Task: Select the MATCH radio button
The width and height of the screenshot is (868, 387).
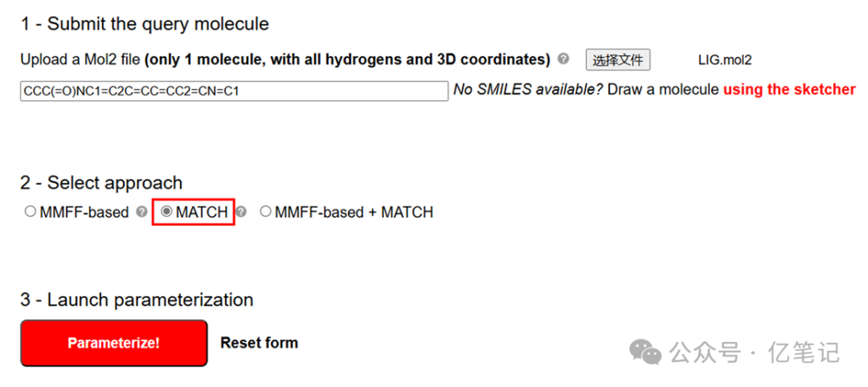Action: tap(167, 213)
